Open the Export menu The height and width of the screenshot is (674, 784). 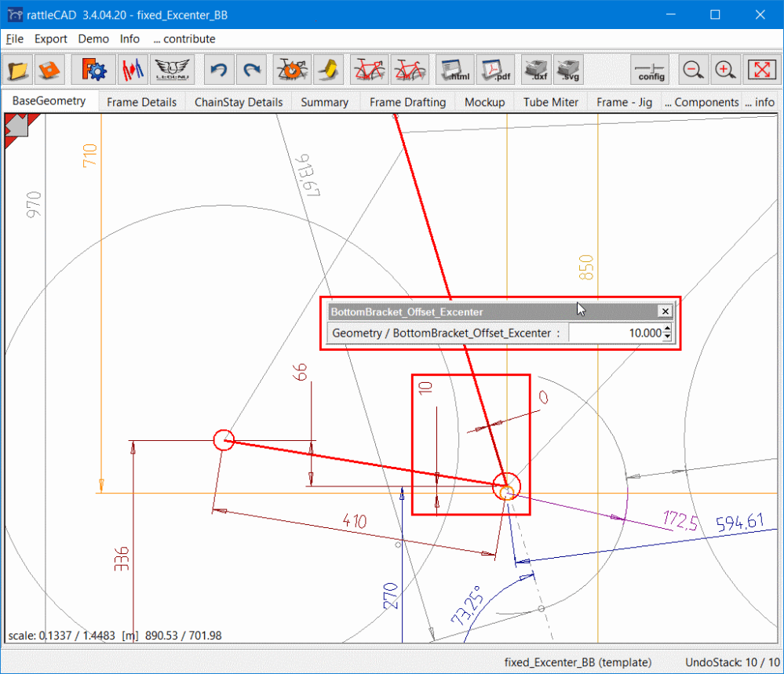point(51,38)
